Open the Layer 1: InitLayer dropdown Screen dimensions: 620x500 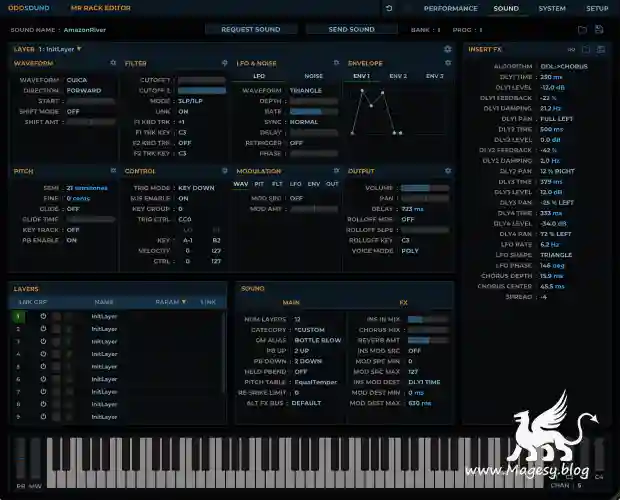60,49
